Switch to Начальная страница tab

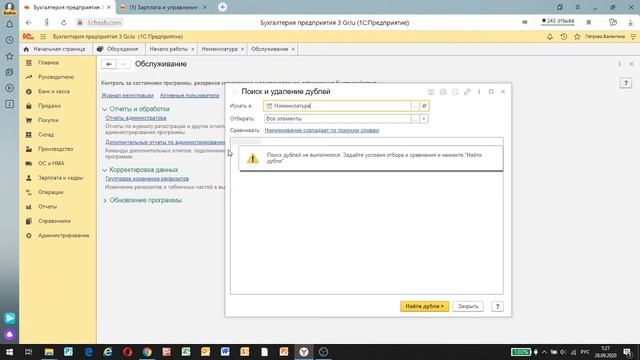[x=55, y=49]
